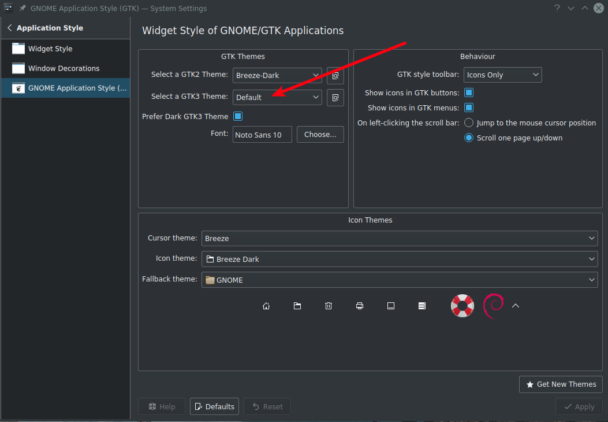Maximize the System Settings window
This screenshot has width=608, height=422.
(585, 8)
